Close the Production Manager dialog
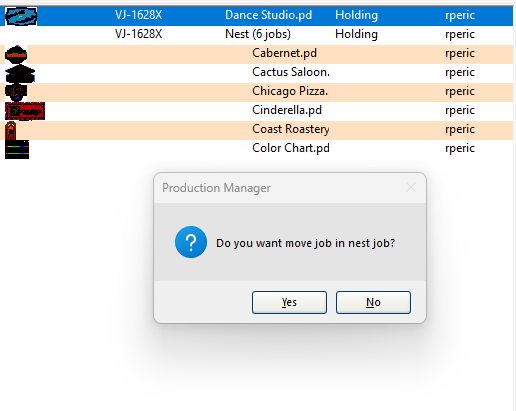The height and width of the screenshot is (411, 516). click(x=411, y=187)
